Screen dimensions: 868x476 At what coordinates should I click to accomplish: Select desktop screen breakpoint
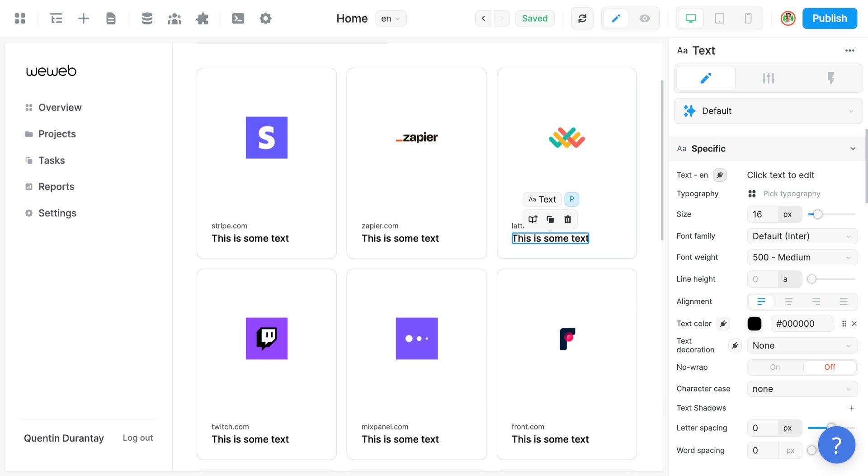691,19
